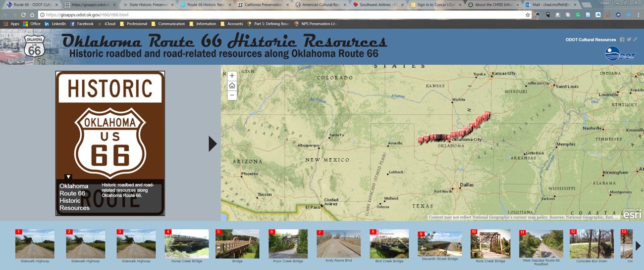Image resolution: width=644 pixels, height=270 pixels.
Task: Zoom out on the map
Action: point(232,95)
